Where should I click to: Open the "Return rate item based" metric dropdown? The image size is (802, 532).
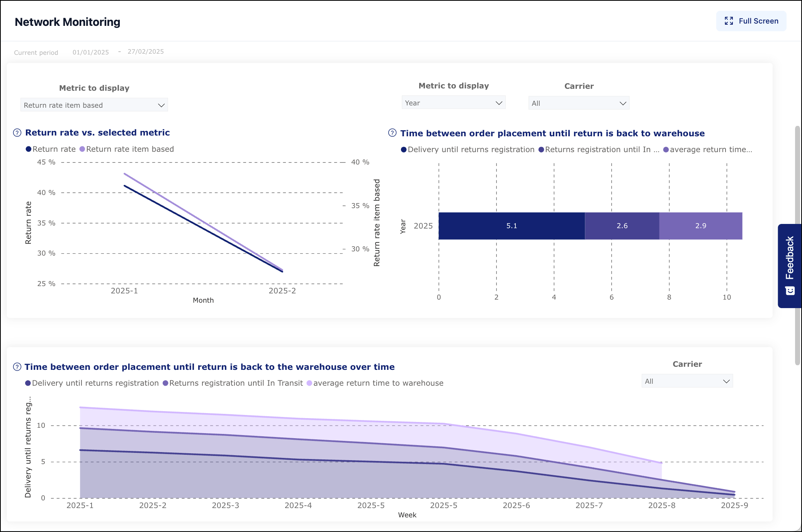[94, 105]
